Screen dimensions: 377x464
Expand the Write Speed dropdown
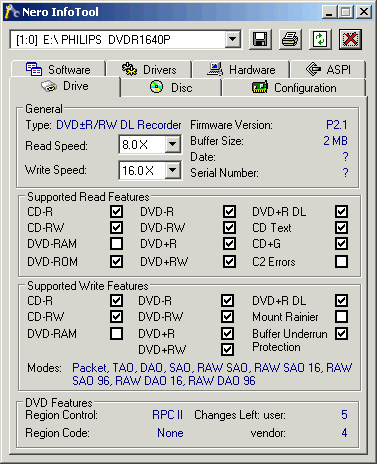click(x=173, y=170)
